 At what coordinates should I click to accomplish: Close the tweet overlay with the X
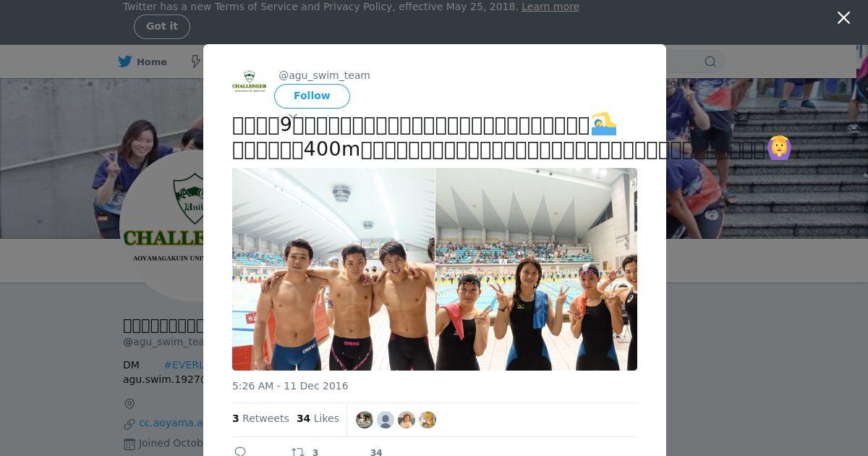pyautogui.click(x=843, y=18)
